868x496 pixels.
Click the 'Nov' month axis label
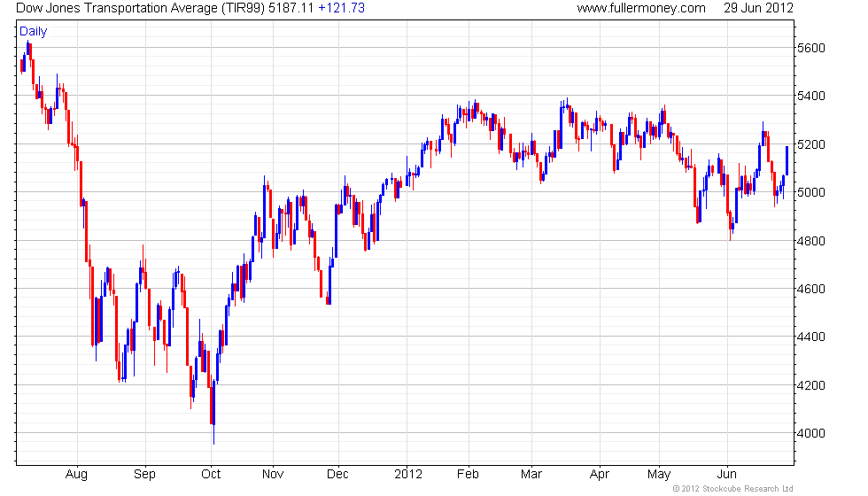click(273, 475)
